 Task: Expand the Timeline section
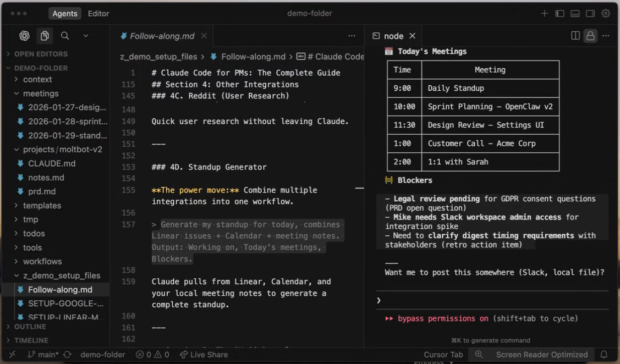(31, 340)
